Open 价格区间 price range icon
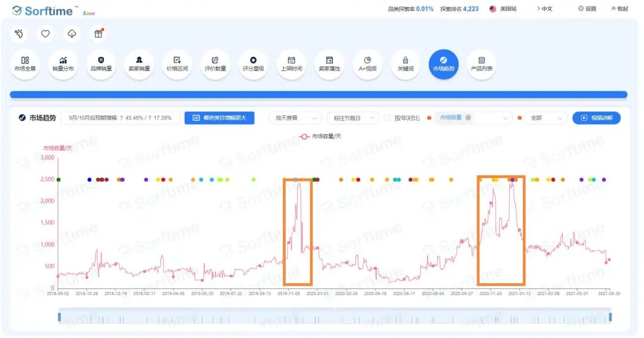Screen dimensions: 644x338 [x=178, y=64]
